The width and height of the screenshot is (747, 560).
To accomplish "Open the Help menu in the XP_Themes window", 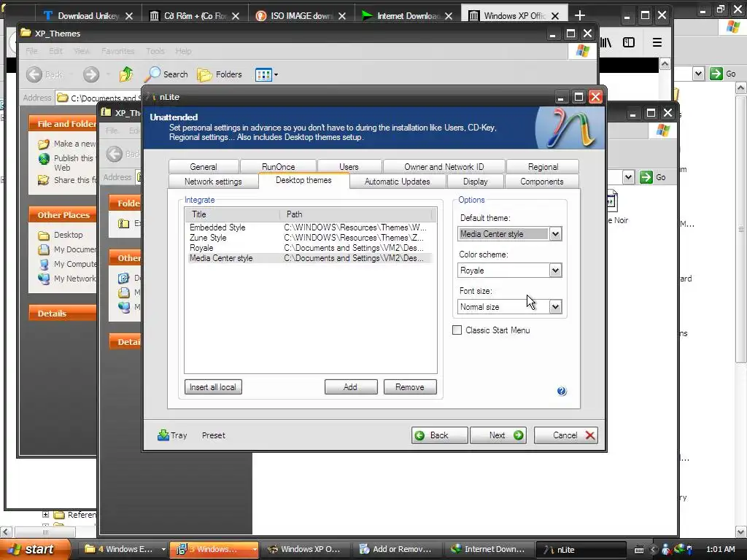I will coord(183,51).
